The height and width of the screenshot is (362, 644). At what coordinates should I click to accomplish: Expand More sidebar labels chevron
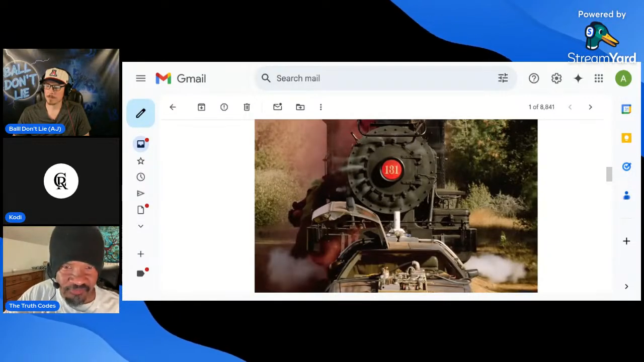pos(141,226)
